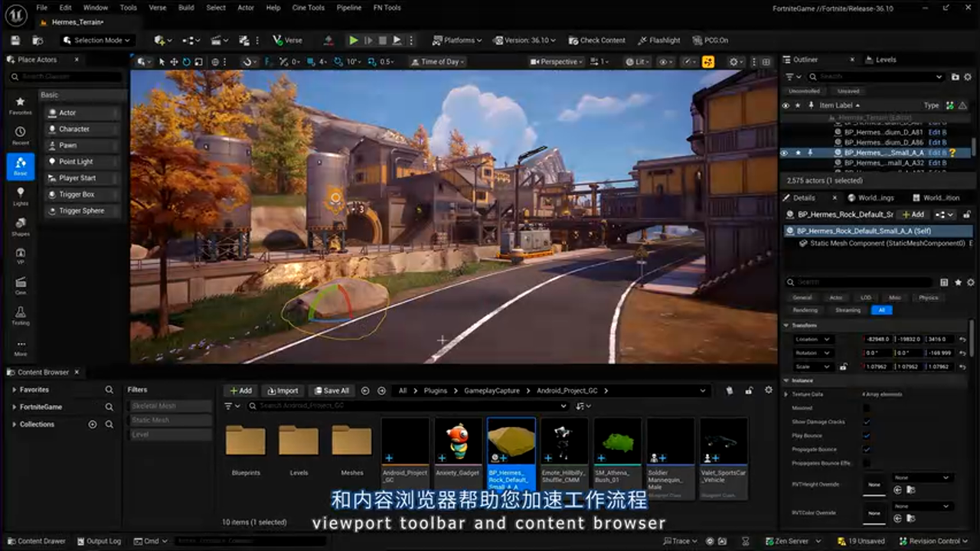
Task: Open the Selection Mode dropdown
Action: coord(96,41)
